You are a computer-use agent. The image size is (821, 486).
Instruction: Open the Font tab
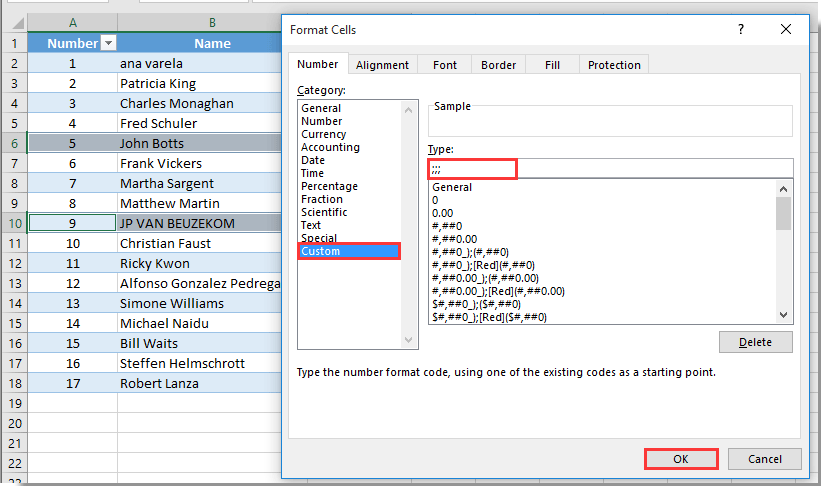pos(445,65)
